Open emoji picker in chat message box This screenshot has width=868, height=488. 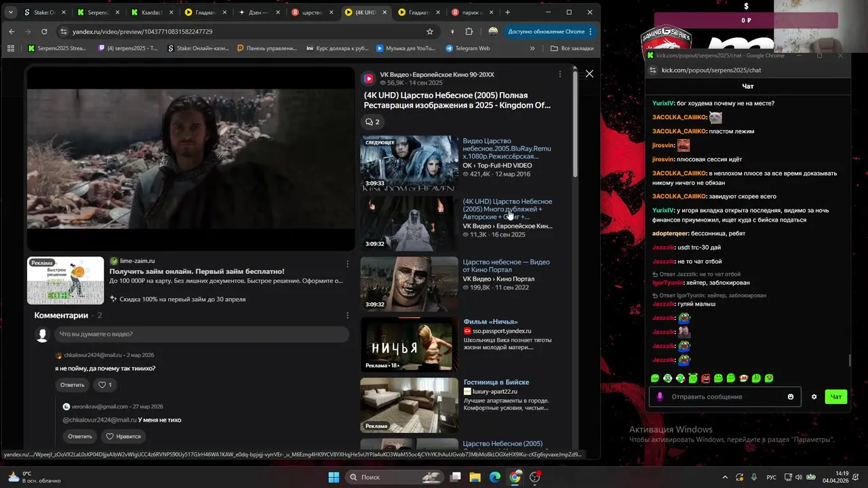click(791, 396)
